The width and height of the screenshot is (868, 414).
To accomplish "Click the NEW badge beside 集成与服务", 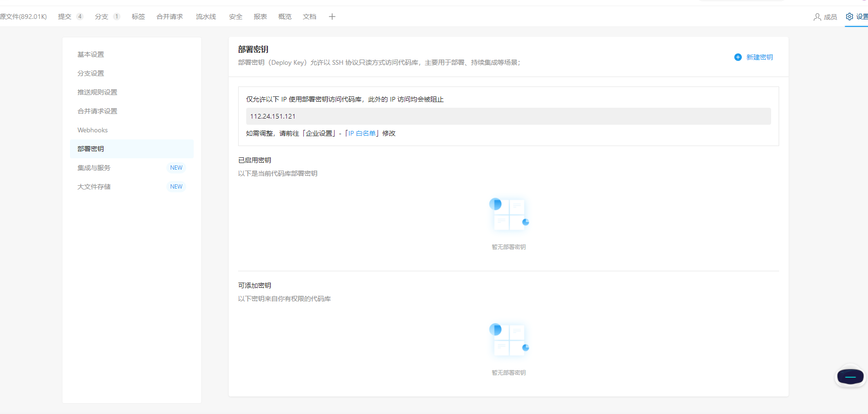I will click(x=176, y=168).
